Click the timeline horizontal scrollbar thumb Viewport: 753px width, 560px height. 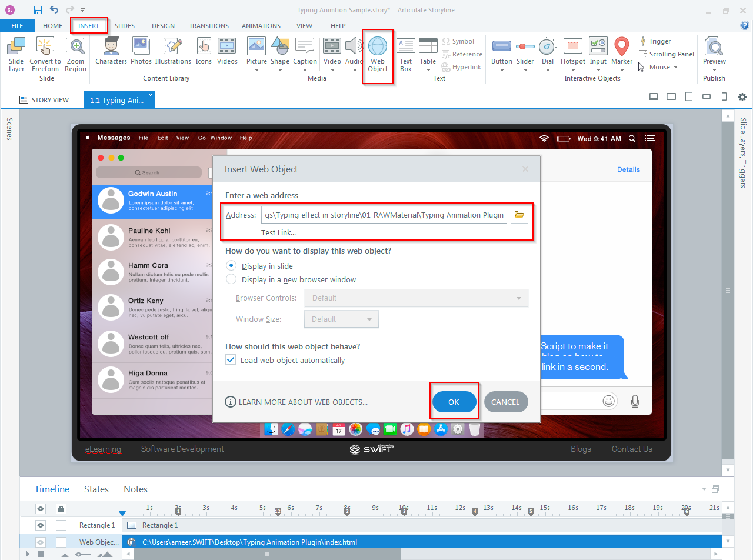[266, 554]
